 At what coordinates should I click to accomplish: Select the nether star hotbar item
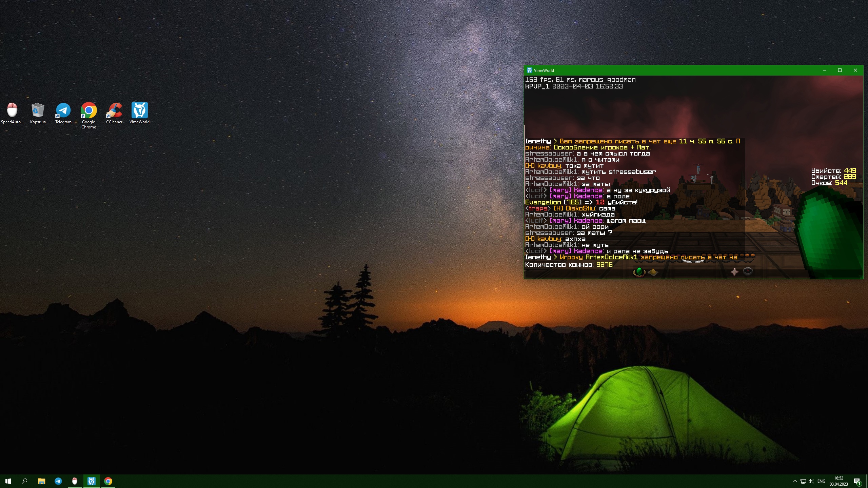tap(734, 272)
